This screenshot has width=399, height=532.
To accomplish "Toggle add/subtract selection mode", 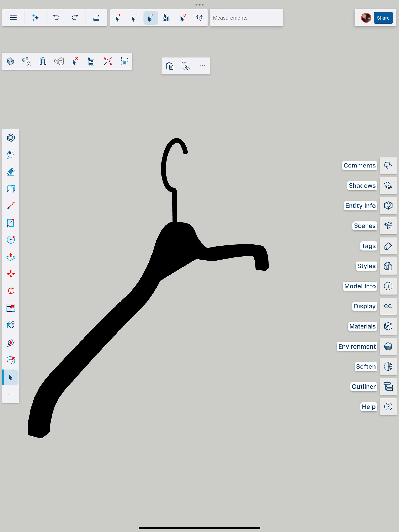I will (x=150, y=18).
